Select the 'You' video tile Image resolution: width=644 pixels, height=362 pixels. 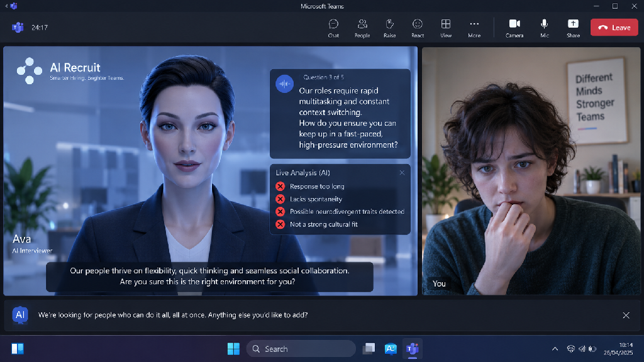[x=531, y=171]
